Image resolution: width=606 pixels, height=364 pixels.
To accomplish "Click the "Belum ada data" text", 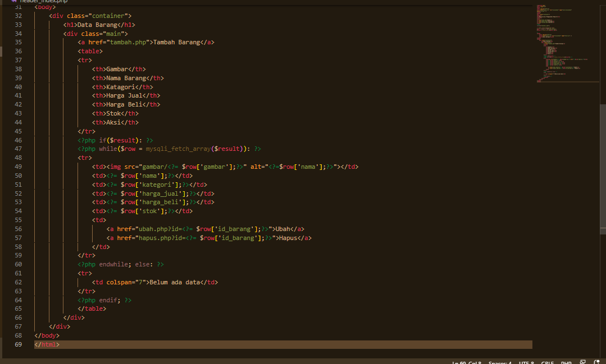I will point(175,282).
